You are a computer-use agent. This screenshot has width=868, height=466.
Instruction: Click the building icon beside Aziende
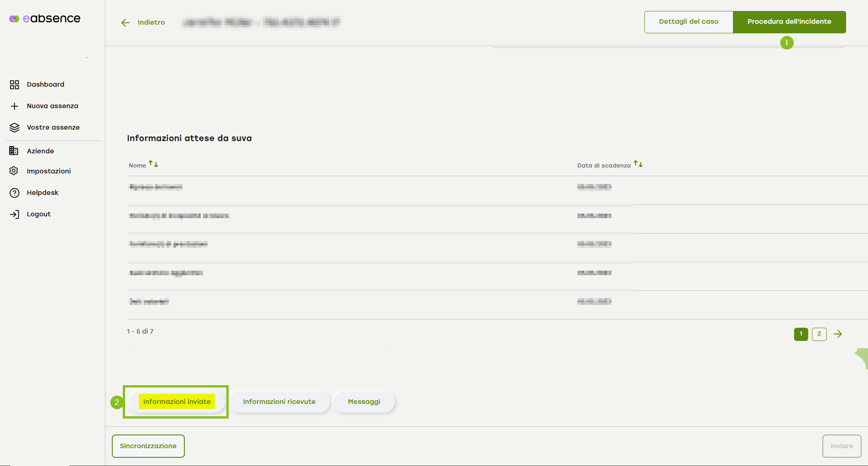pos(14,151)
